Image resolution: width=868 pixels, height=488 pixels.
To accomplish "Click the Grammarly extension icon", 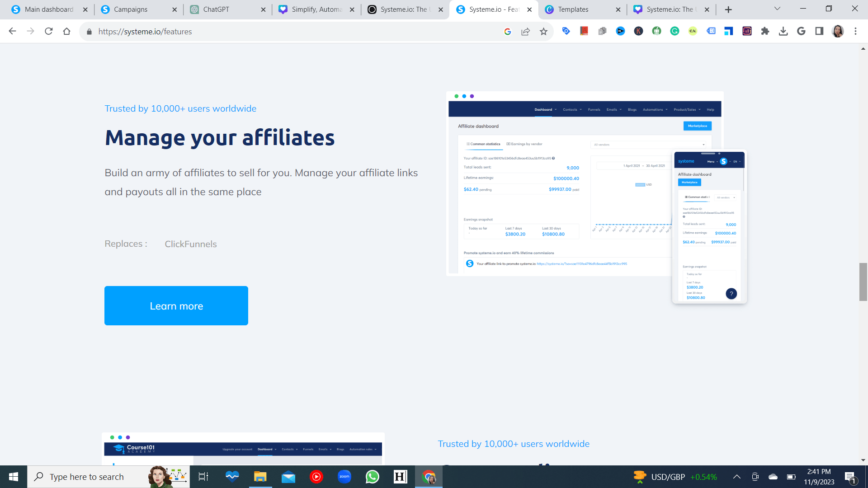I will [675, 31].
